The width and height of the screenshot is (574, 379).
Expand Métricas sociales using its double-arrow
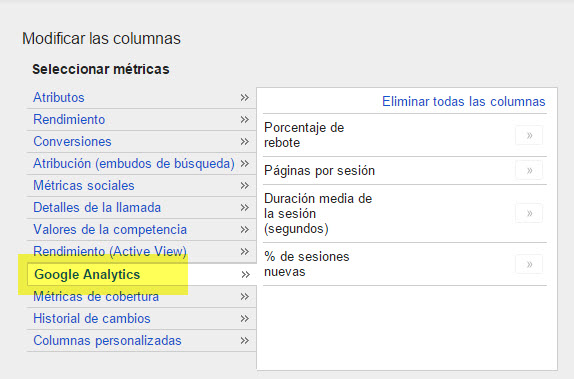click(x=245, y=186)
